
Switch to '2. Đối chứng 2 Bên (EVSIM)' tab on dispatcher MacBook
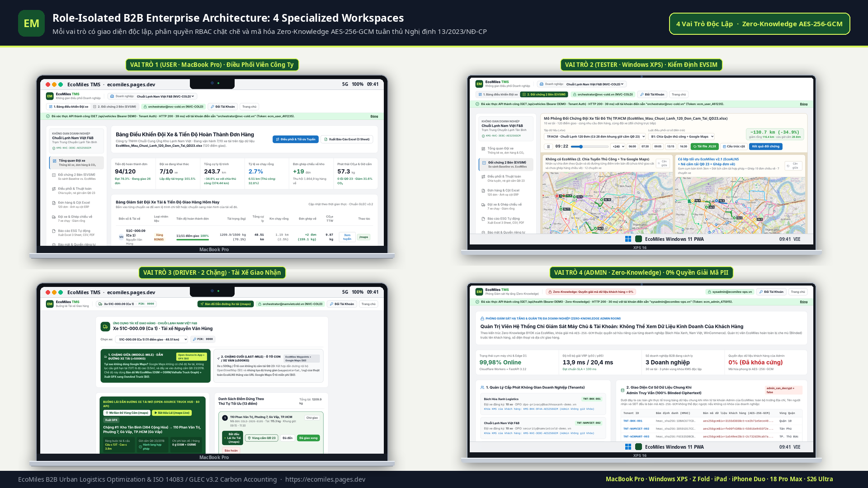114,107
